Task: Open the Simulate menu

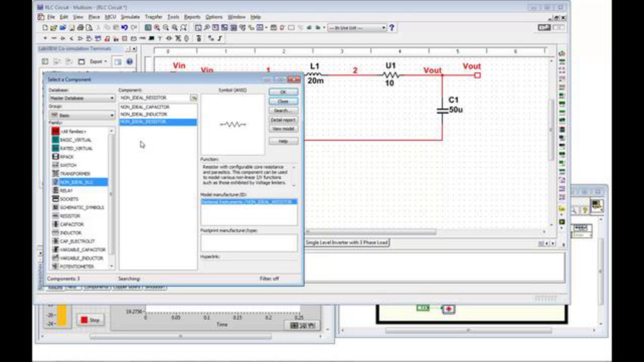Action: click(x=130, y=17)
